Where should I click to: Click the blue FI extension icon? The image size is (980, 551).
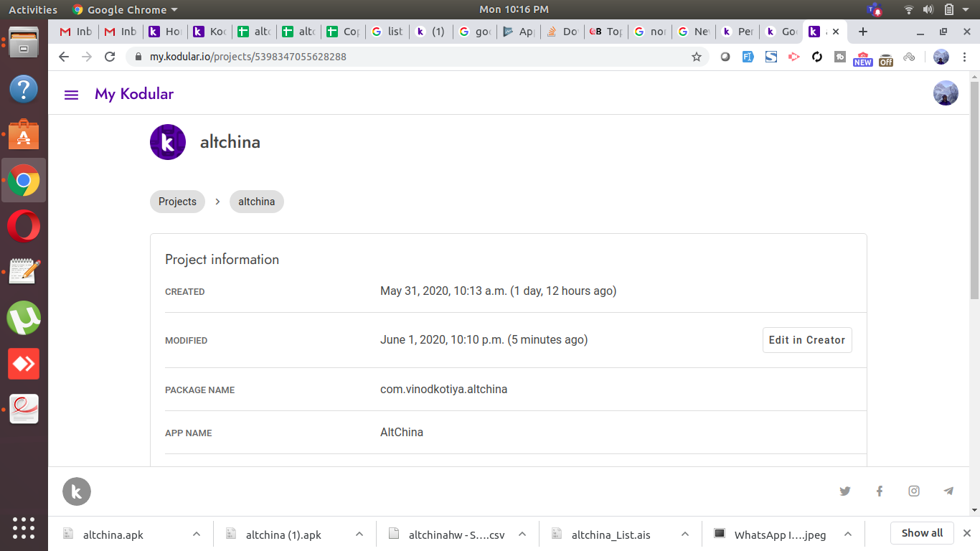(748, 57)
